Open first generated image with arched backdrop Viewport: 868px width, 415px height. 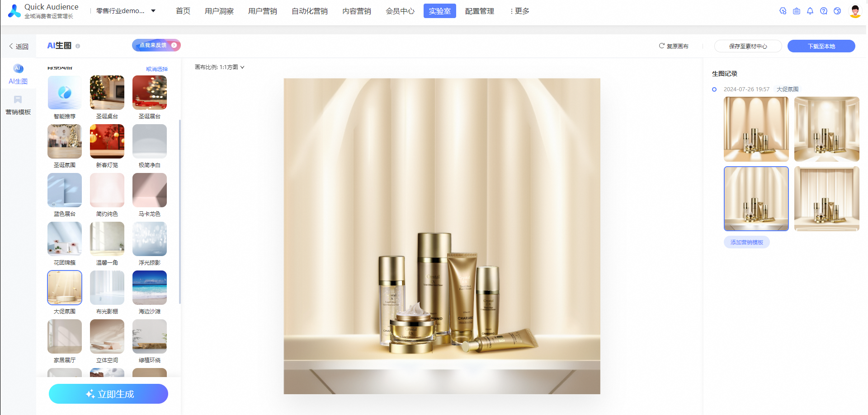[756, 129]
